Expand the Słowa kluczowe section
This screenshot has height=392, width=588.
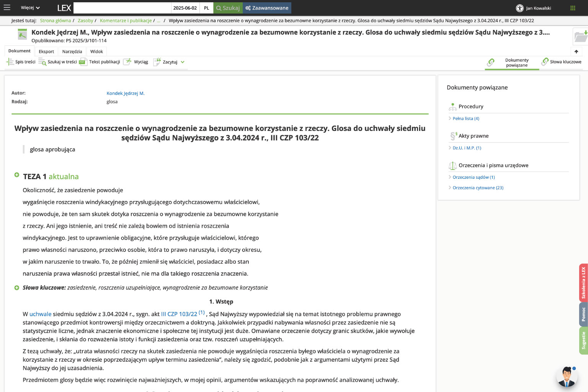(17, 288)
